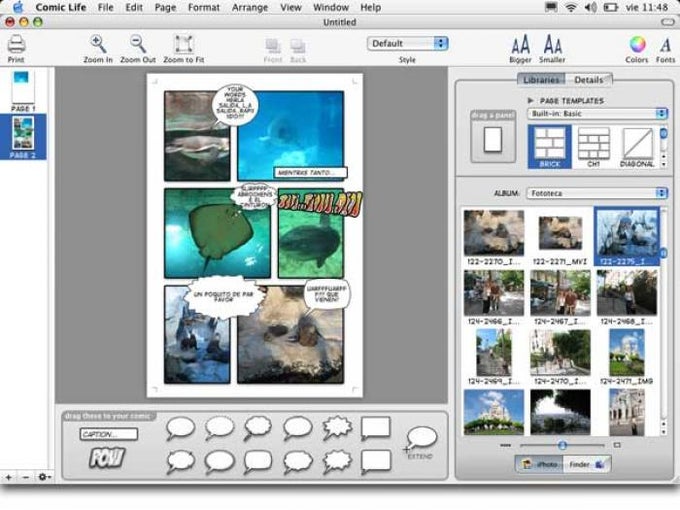Zoom in using the magnifier plus icon
This screenshot has width=680, height=510.
click(98, 44)
